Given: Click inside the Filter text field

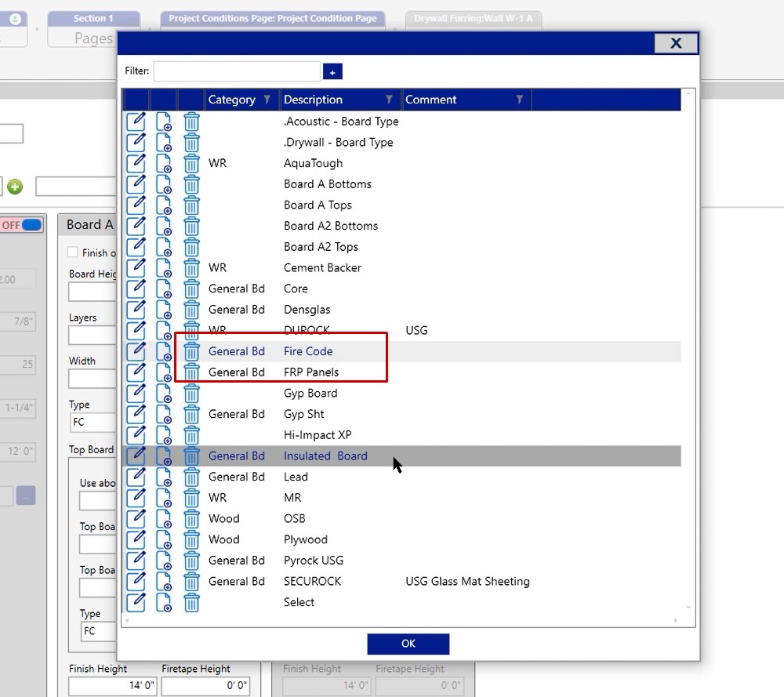Looking at the screenshot, I should (237, 71).
